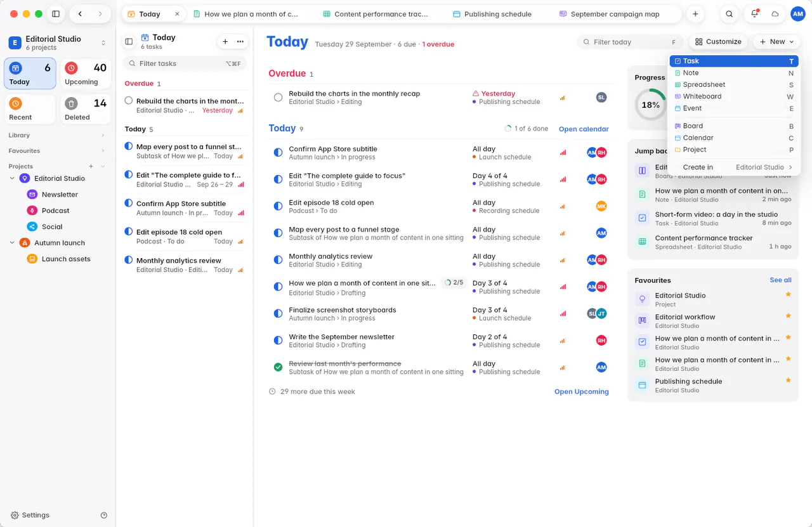Expand the Library section
This screenshot has width=812, height=527.
click(x=103, y=135)
